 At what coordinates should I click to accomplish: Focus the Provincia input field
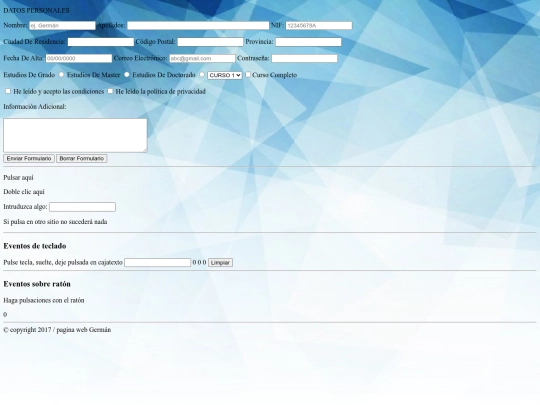pyautogui.click(x=308, y=42)
